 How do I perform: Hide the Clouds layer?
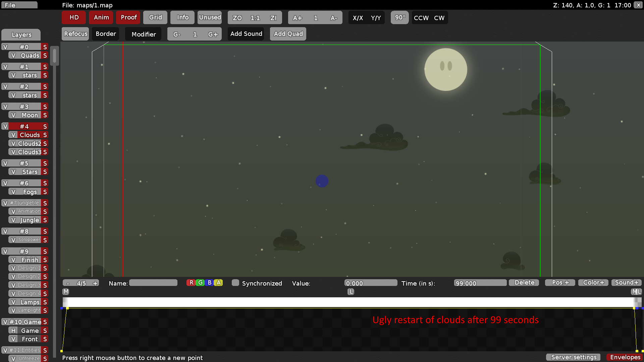coord(13,135)
